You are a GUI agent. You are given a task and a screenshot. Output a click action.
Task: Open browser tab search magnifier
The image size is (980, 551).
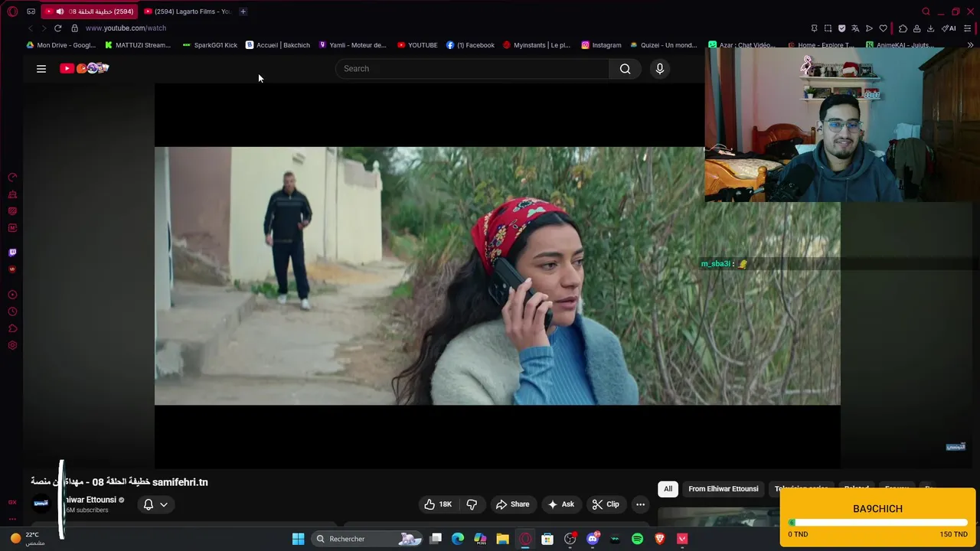click(926, 11)
